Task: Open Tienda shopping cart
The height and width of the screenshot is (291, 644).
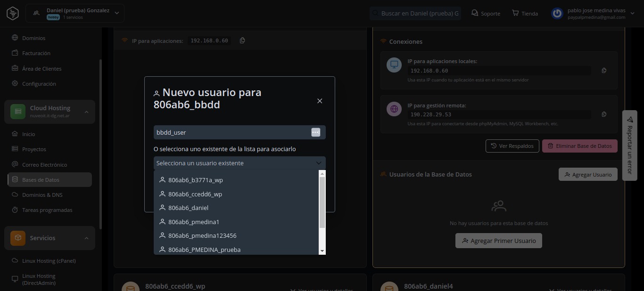Action: coord(525,13)
